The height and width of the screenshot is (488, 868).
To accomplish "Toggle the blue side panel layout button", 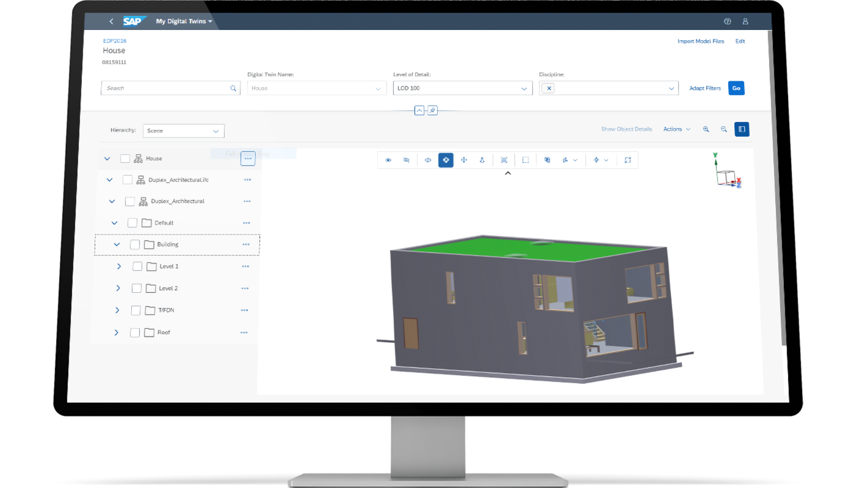I will 742,129.
